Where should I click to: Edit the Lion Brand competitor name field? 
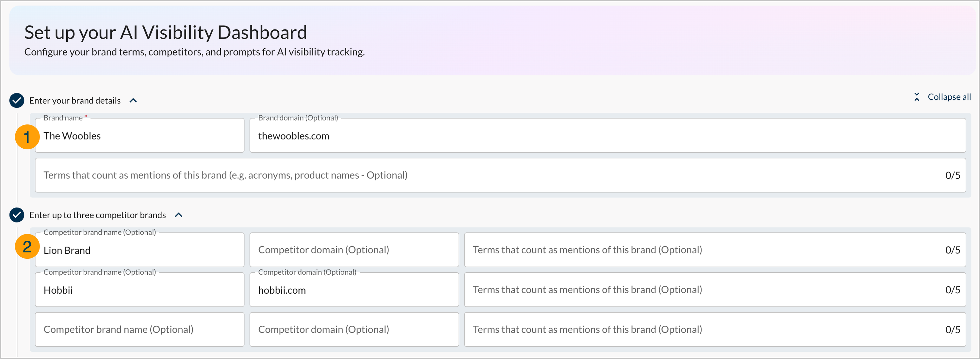pos(139,250)
